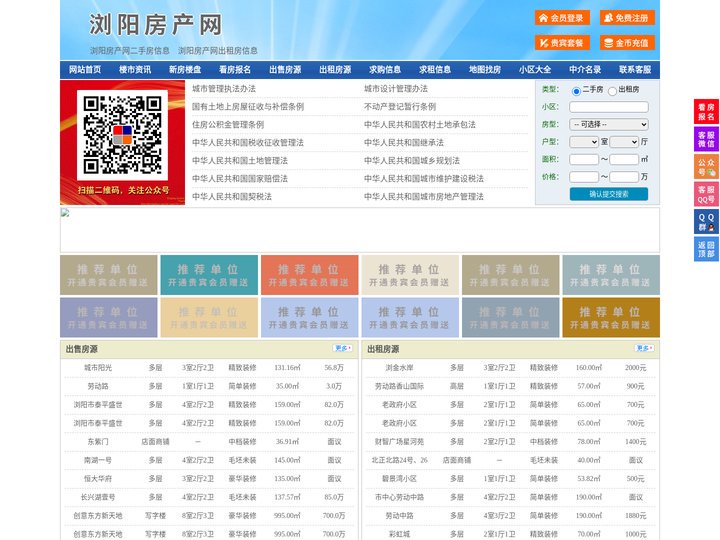
Task: Click the 看房报名 floating sidebar button
Action: tap(706, 112)
